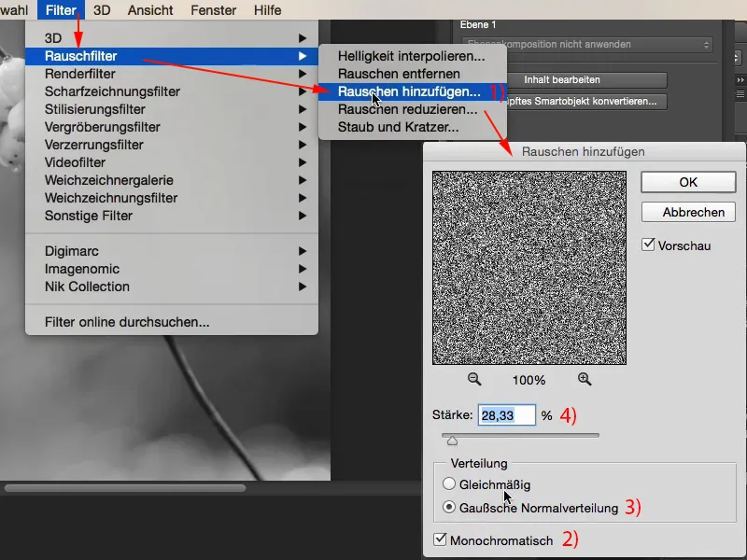Open the Hilfe menu
The image size is (747, 560).
pyautogui.click(x=267, y=10)
